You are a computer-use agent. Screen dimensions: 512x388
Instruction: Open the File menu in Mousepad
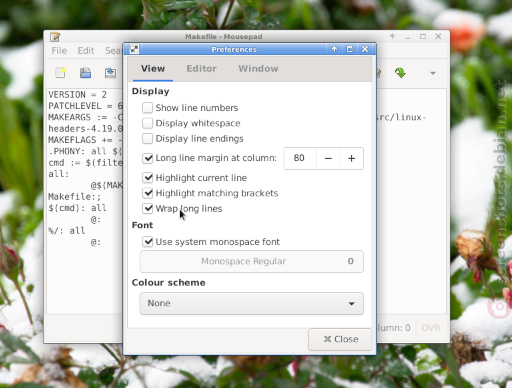[x=59, y=51]
